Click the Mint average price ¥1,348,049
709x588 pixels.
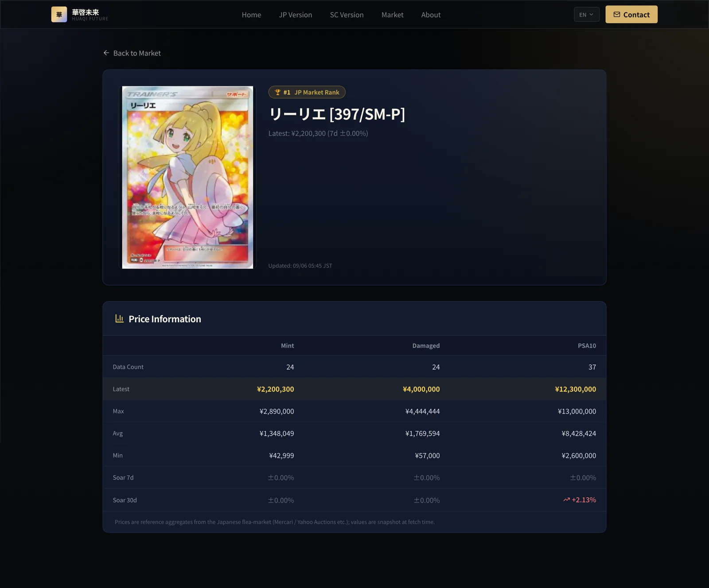point(277,433)
